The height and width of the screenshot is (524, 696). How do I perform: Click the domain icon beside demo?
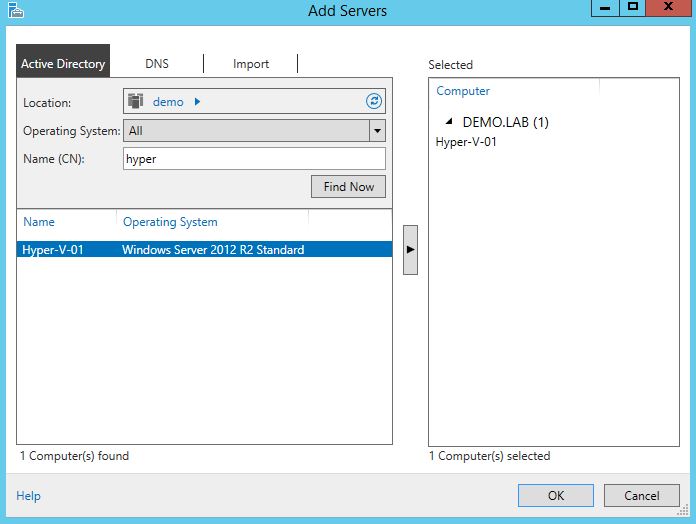pyautogui.click(x=136, y=101)
